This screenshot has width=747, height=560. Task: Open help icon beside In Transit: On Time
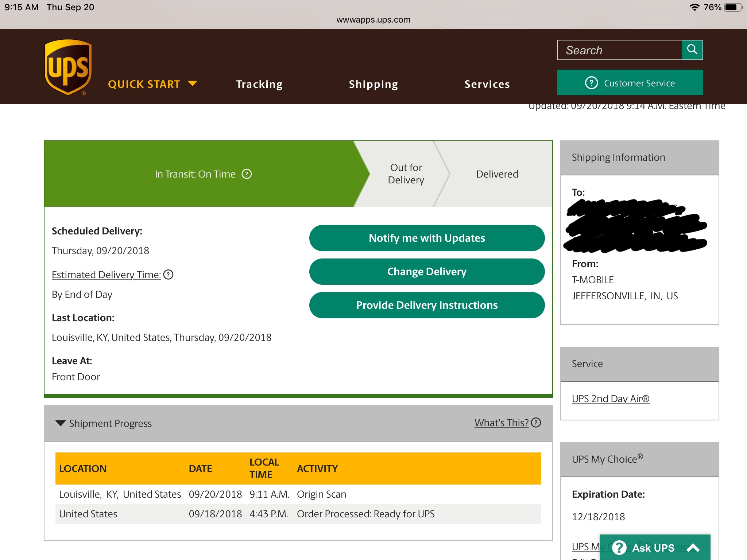point(247,174)
